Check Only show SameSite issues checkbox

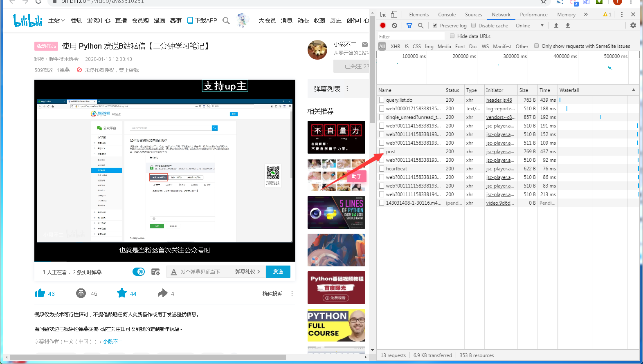(537, 46)
